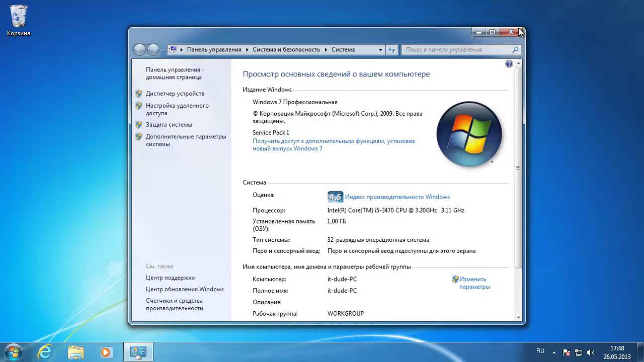Click RU language indicator in tray
Image resolution: width=644 pixels, height=362 pixels.
tap(540, 351)
